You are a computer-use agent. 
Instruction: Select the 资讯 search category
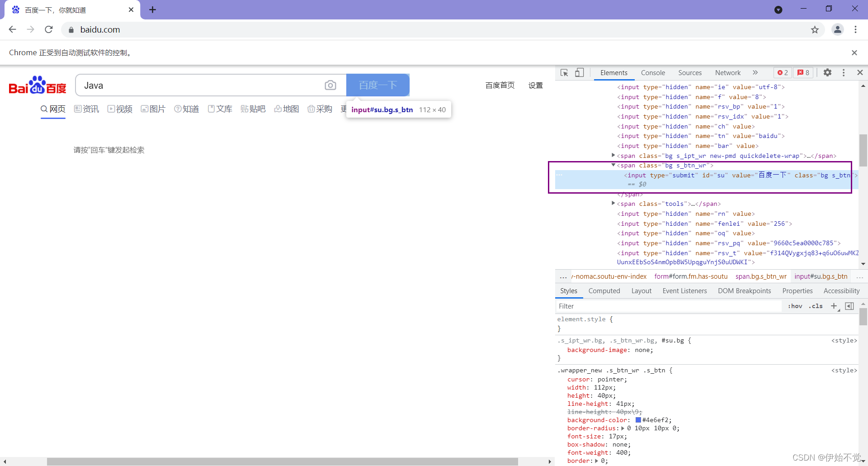click(86, 109)
